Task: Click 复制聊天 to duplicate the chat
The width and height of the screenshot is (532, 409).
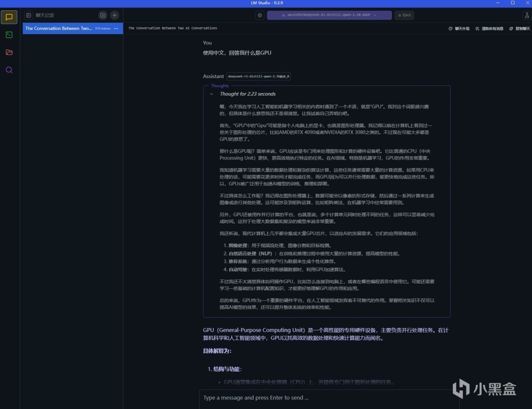Action: pos(520,29)
